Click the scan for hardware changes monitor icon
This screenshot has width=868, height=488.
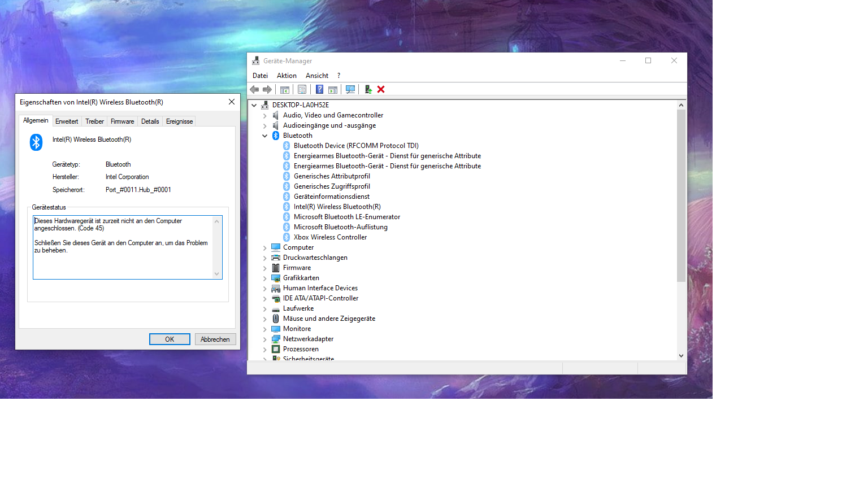click(x=350, y=89)
